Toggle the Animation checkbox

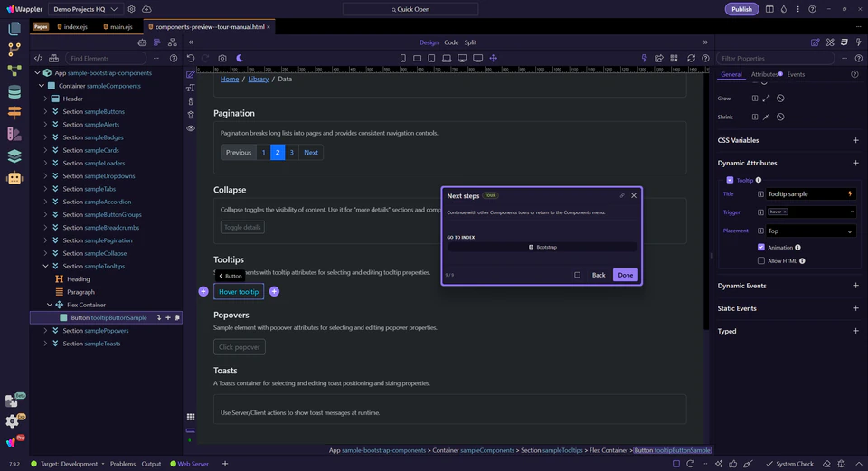click(x=761, y=248)
